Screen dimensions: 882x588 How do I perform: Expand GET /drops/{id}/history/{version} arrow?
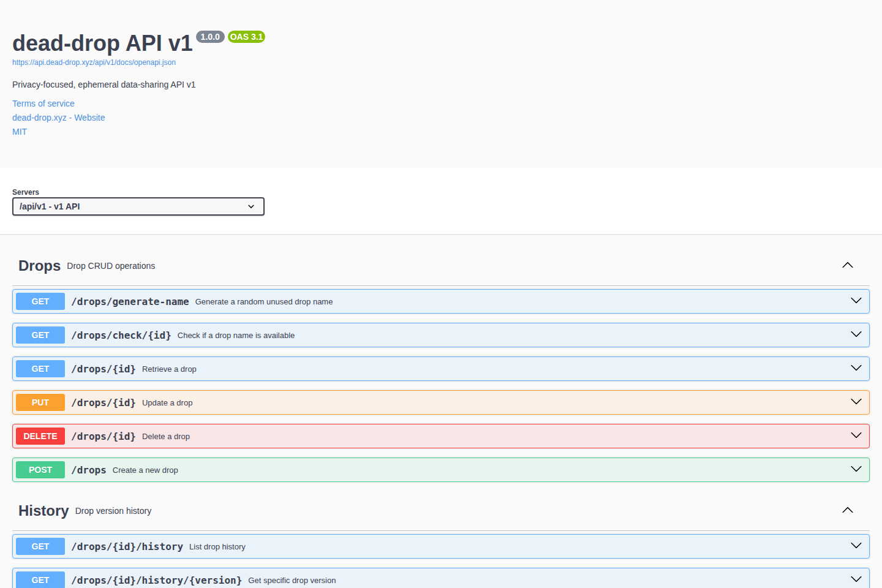[x=856, y=579]
